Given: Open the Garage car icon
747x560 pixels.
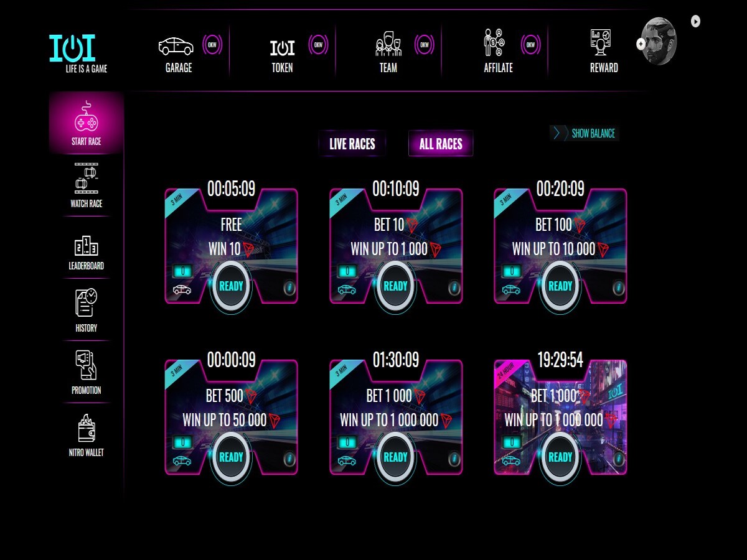Looking at the screenshot, I should (176, 47).
